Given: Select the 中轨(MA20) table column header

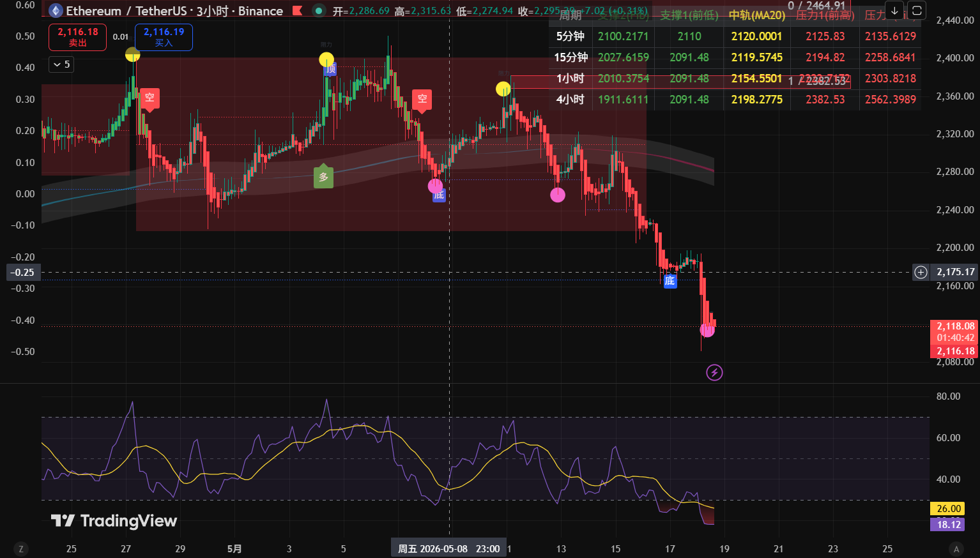Looking at the screenshot, I should tap(757, 15).
